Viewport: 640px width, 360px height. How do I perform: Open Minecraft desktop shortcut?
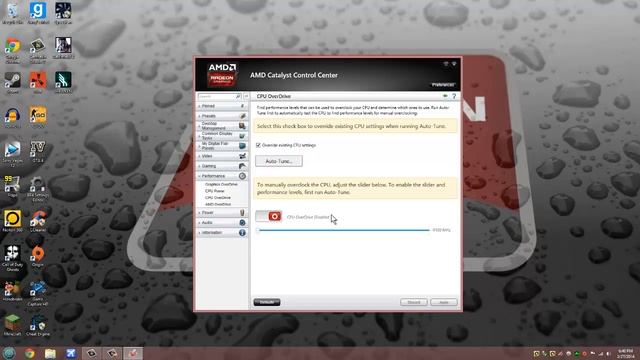pos(12,325)
